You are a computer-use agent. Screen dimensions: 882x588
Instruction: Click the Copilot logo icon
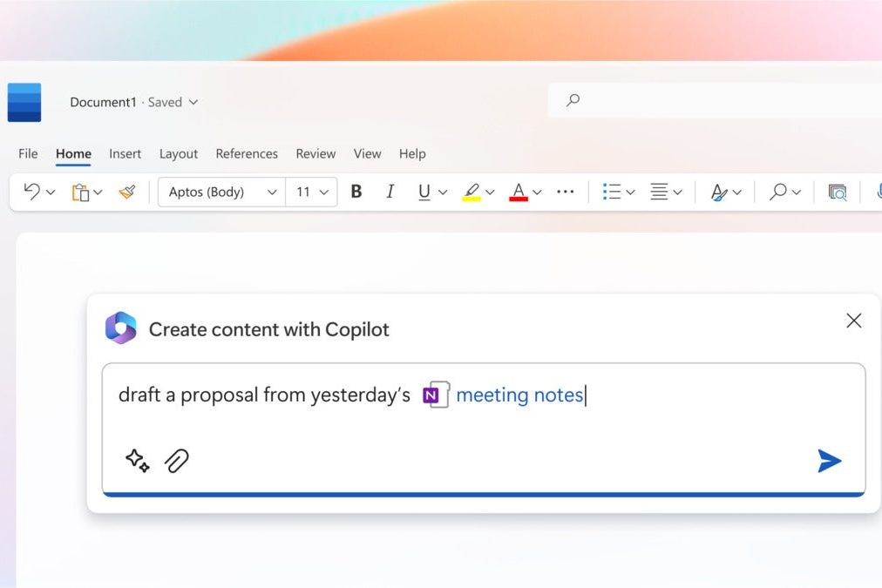[x=121, y=328]
